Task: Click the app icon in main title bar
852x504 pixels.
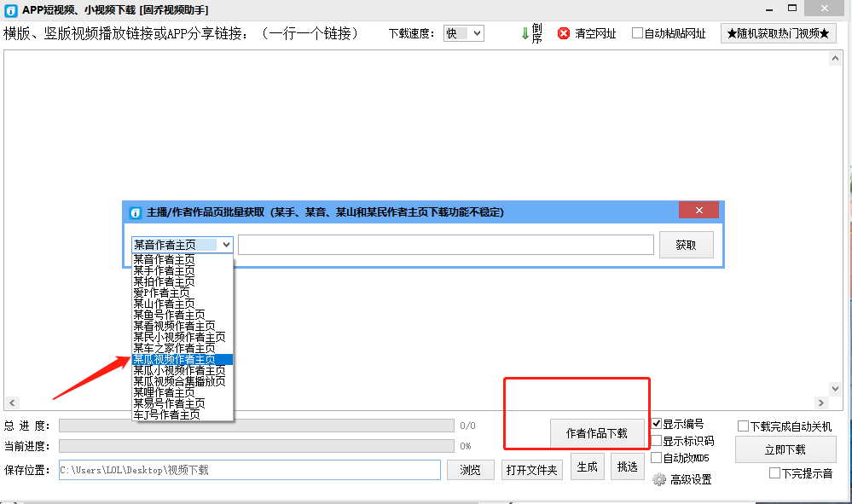Action: pos(11,10)
